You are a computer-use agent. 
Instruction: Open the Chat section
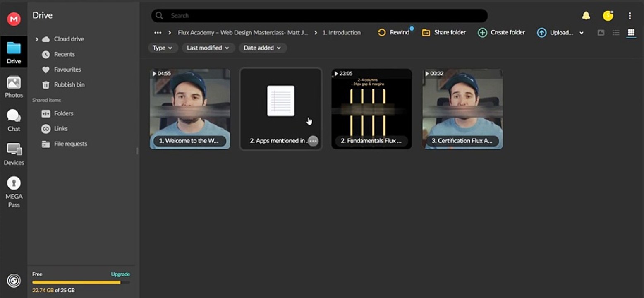tap(14, 120)
